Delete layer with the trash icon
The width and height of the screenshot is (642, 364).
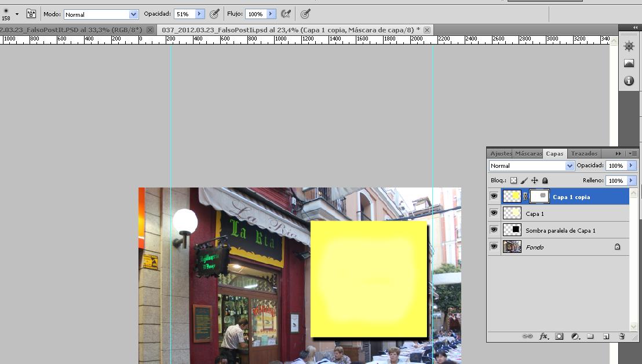coord(622,336)
